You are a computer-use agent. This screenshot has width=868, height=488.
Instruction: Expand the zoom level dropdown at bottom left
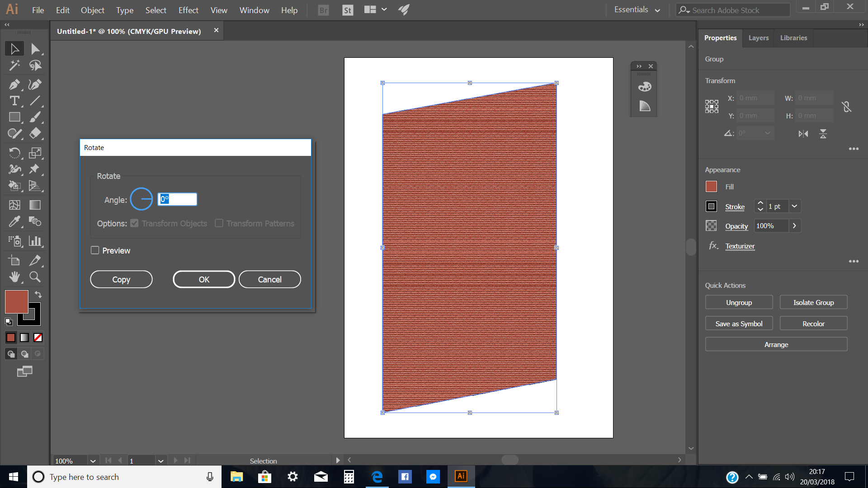pos(93,460)
